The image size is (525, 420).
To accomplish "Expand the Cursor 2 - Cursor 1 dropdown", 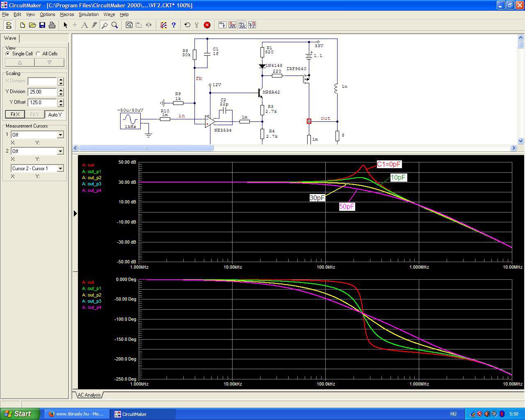I will point(60,169).
